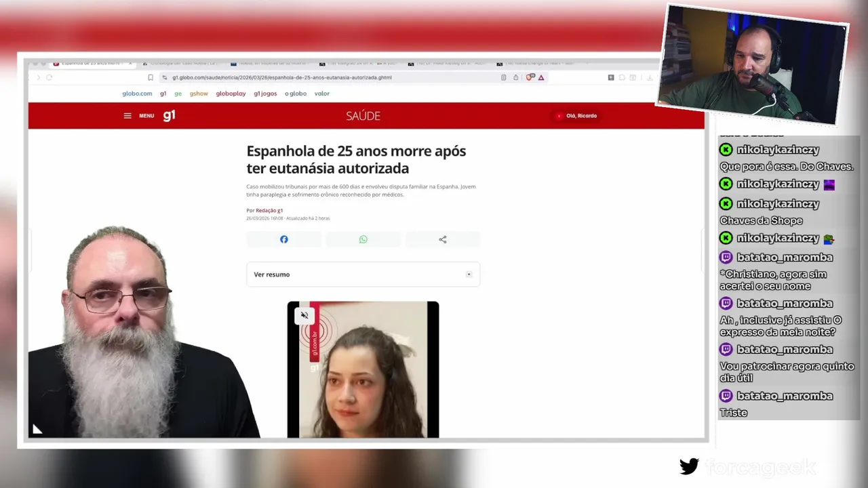Click the article subtitle starting Caso mobilizou tribunais

point(361,190)
